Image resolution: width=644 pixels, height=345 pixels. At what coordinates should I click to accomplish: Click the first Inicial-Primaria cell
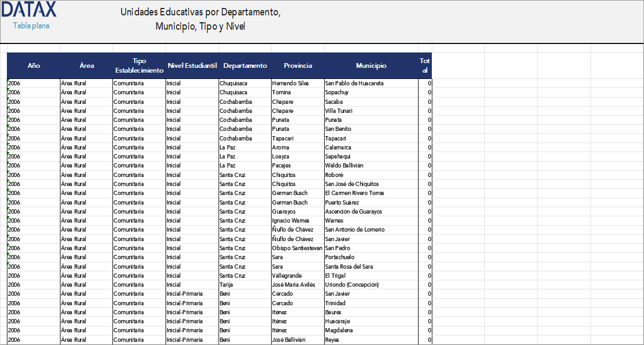185,294
